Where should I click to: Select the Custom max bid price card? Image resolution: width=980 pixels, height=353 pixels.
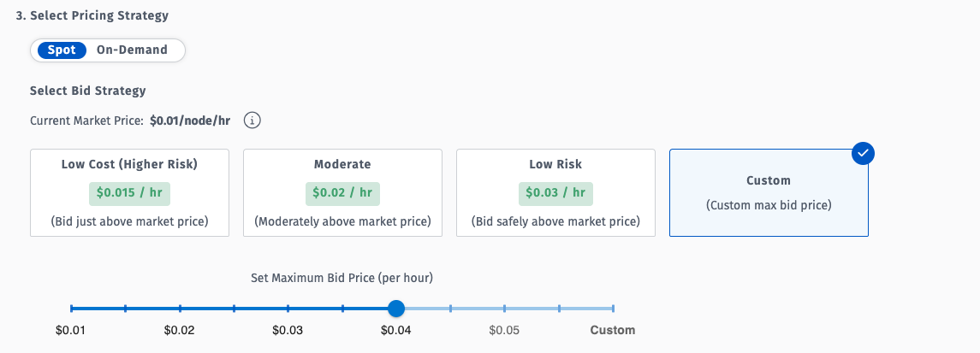[x=768, y=193]
